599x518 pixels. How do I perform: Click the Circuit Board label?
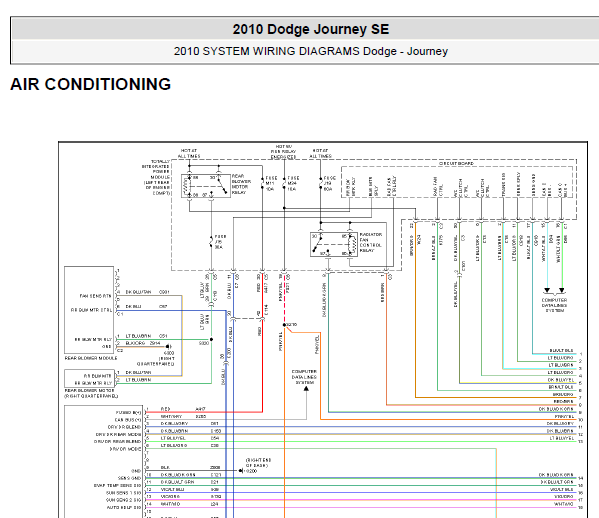(456, 163)
